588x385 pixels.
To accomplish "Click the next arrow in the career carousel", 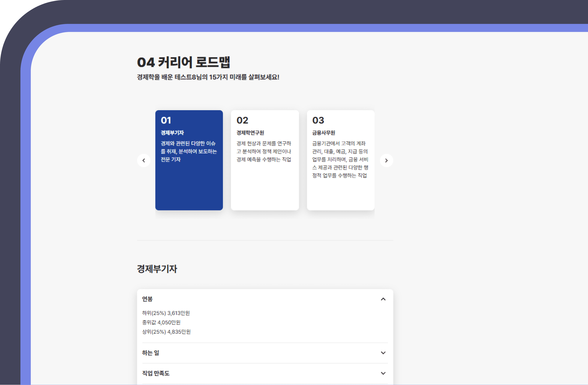I will [x=386, y=160].
